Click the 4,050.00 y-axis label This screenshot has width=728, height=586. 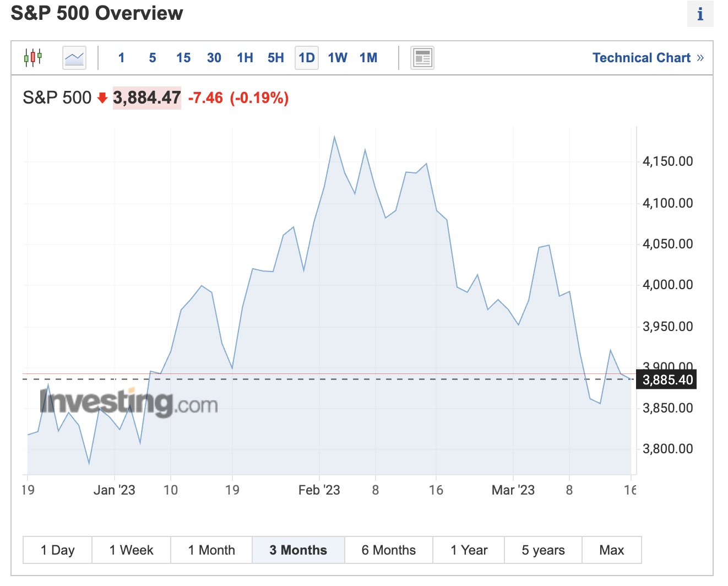pyautogui.click(x=668, y=244)
